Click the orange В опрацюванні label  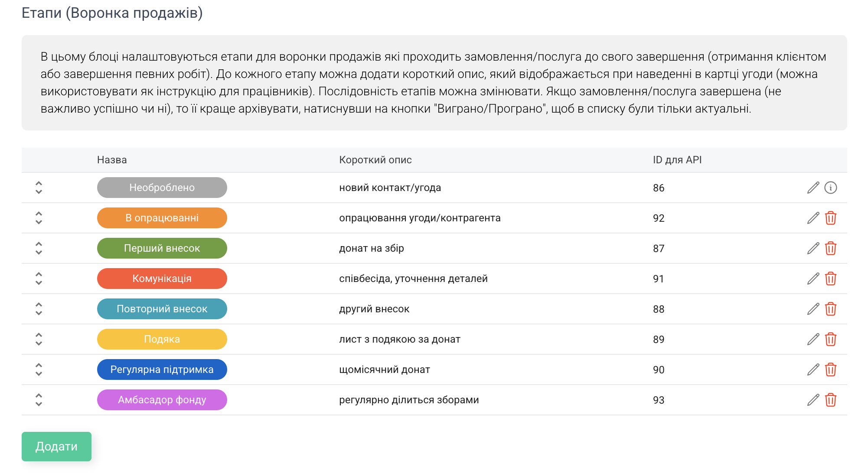[162, 218]
